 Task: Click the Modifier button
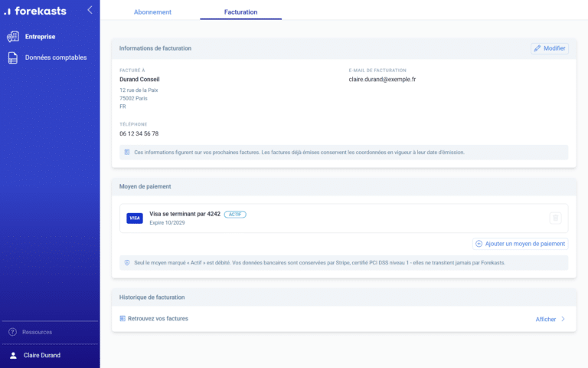[550, 48]
